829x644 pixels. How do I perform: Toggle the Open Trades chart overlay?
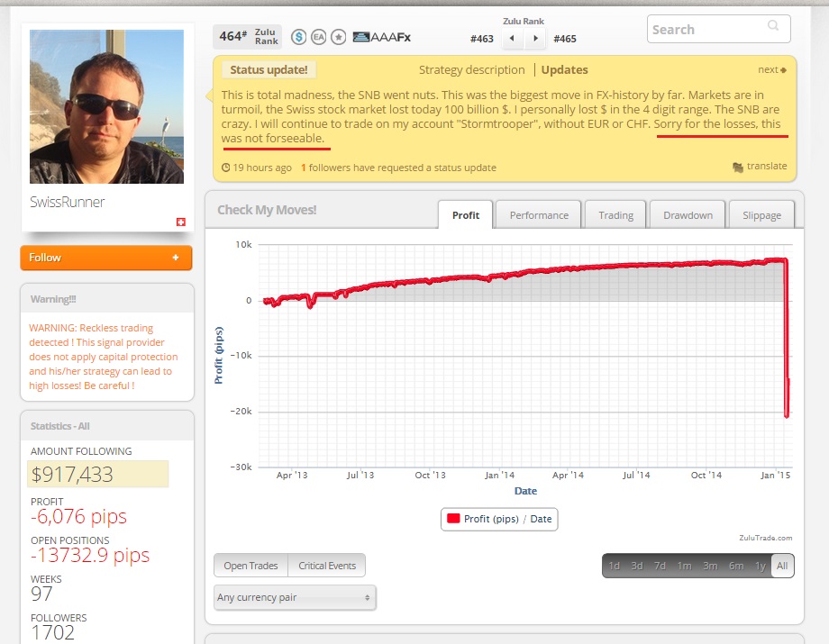[251, 566]
